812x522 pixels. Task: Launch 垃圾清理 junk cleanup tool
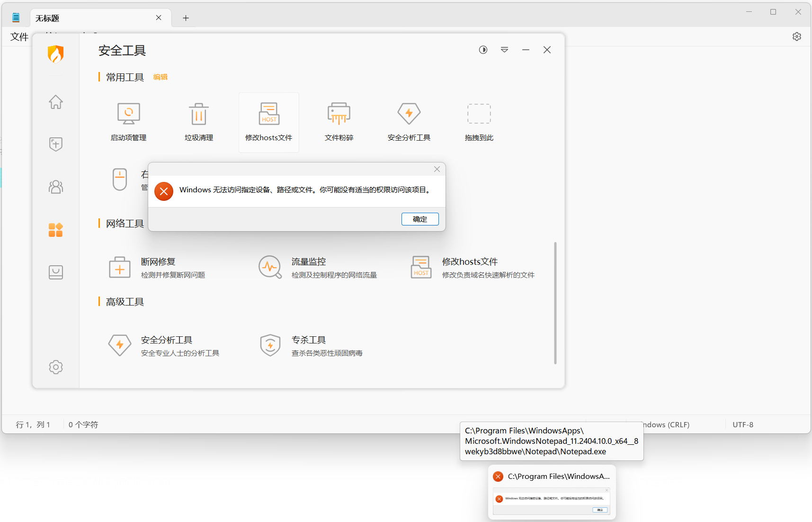coord(199,122)
